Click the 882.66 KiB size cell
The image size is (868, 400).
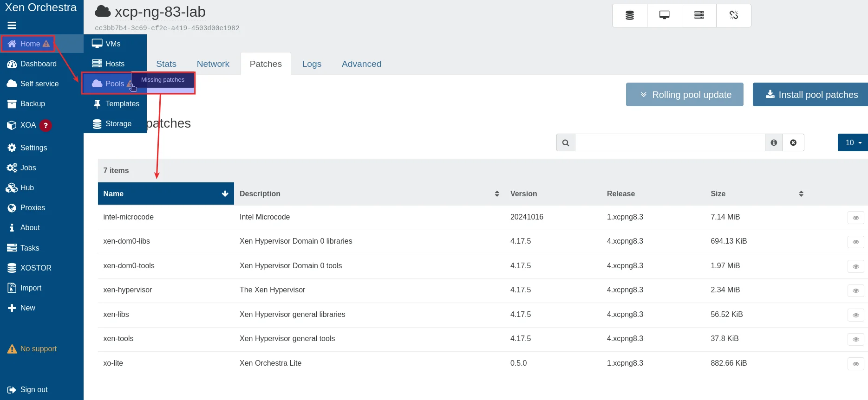pyautogui.click(x=729, y=363)
